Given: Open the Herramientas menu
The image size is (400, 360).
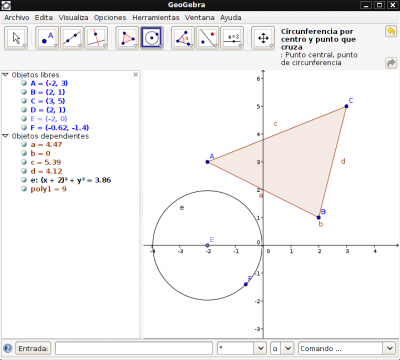Looking at the screenshot, I should [156, 18].
